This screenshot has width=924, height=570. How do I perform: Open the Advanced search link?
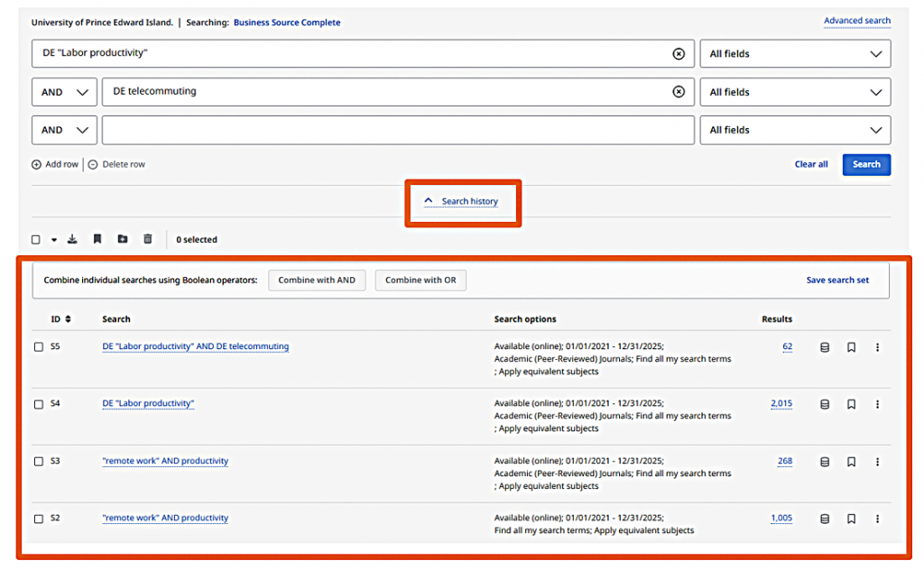[857, 21]
